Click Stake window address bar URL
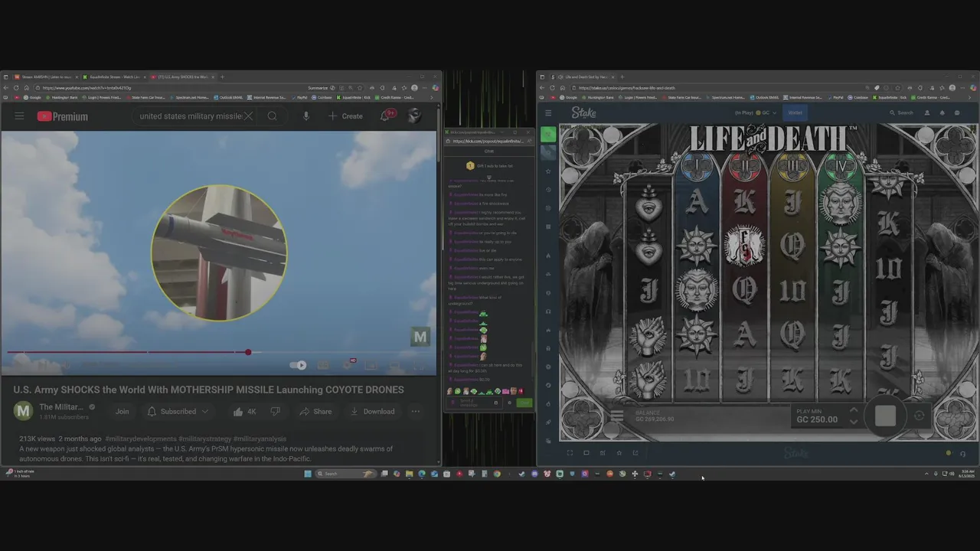Screen dimensions: 980x551 click(x=627, y=88)
